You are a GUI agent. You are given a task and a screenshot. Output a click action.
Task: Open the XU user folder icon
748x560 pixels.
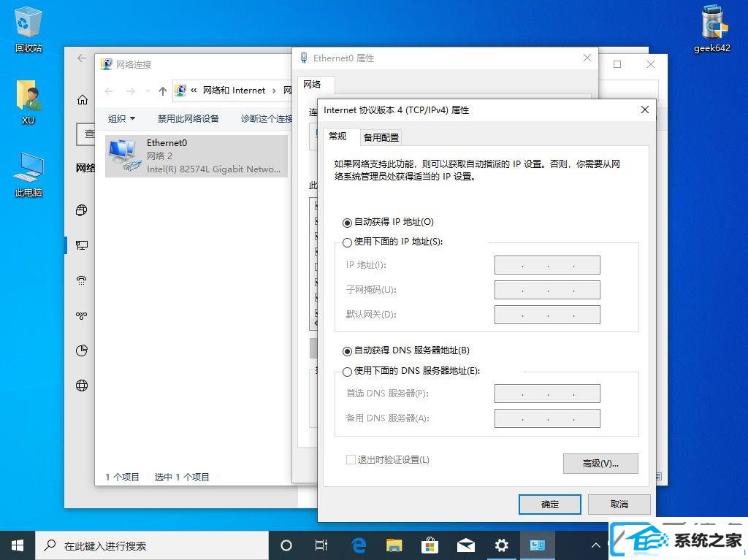[28, 101]
